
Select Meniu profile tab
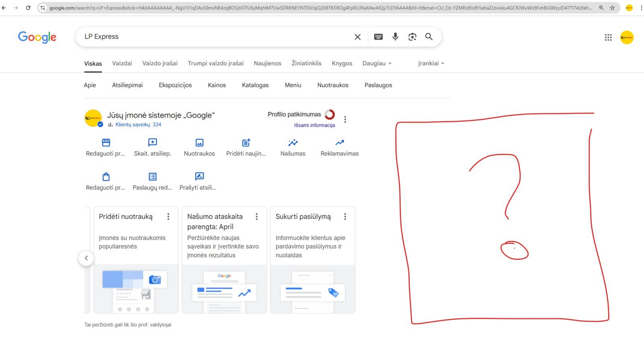(x=293, y=85)
